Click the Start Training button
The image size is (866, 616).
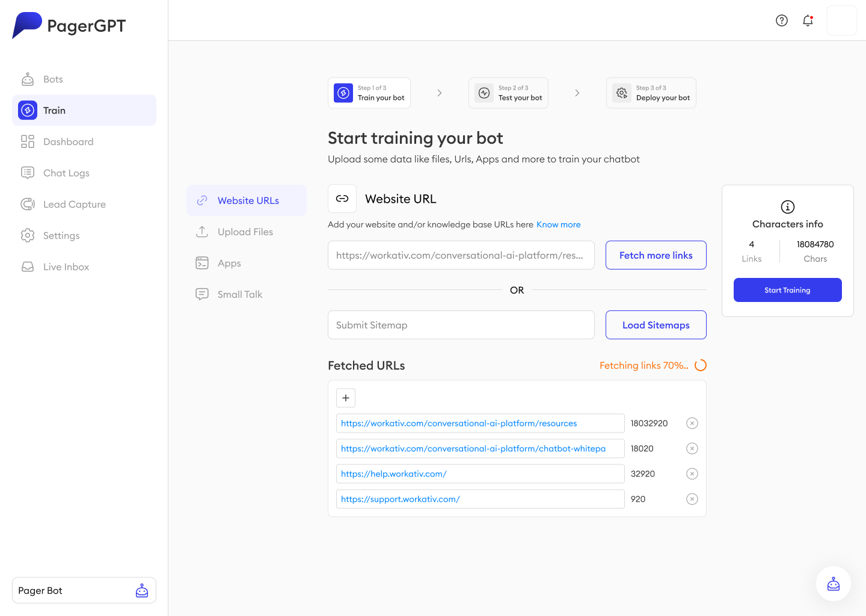coord(788,290)
